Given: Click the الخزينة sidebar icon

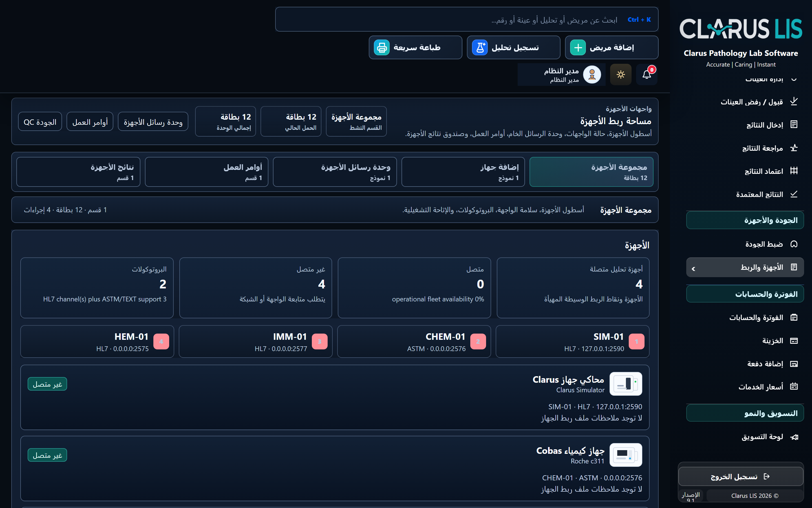Looking at the screenshot, I should [x=794, y=341].
